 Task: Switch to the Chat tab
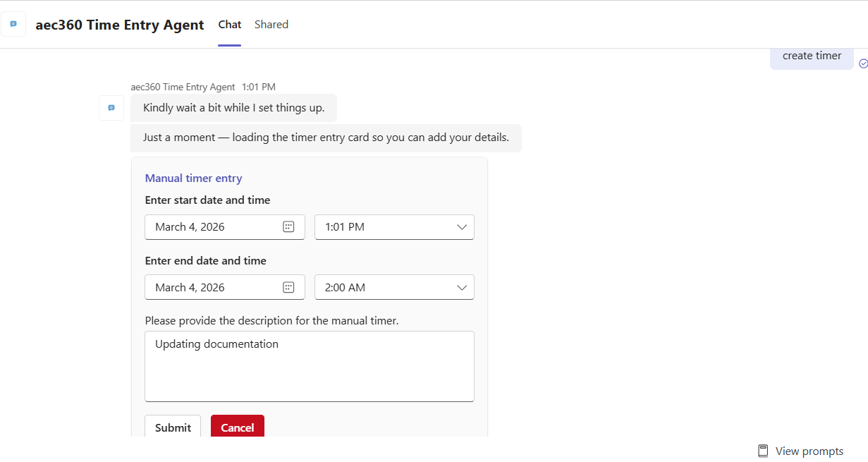(x=230, y=25)
